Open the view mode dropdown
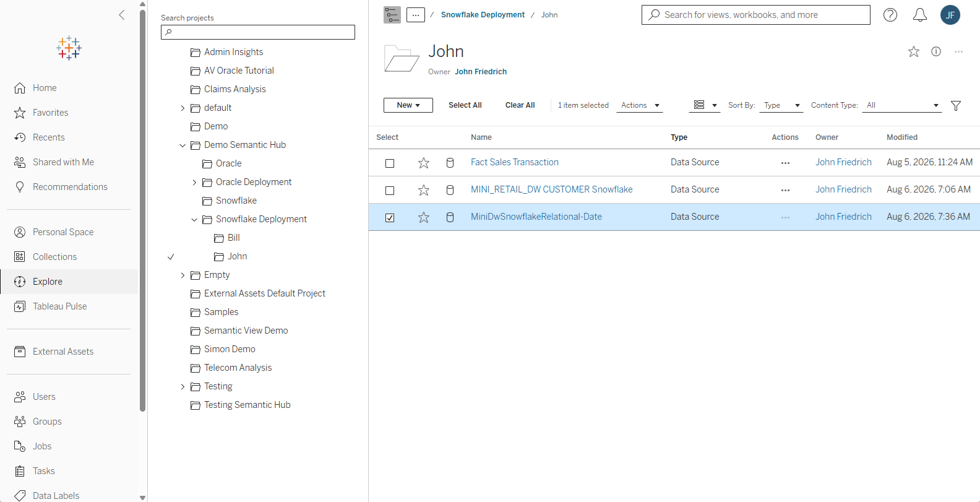The width and height of the screenshot is (980, 502). click(705, 105)
